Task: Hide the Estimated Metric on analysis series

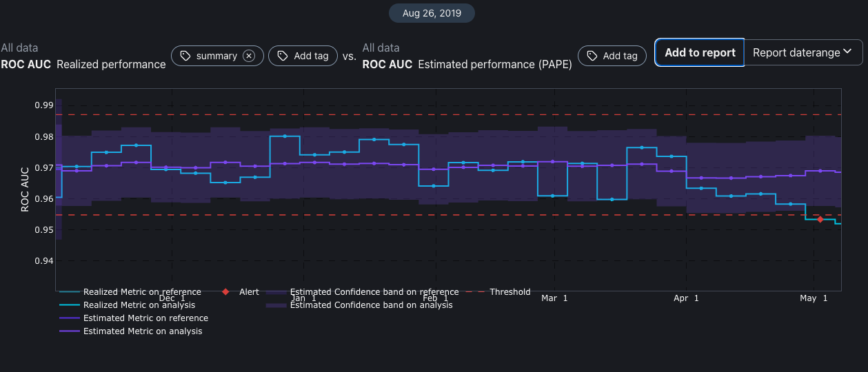Action: [143, 331]
